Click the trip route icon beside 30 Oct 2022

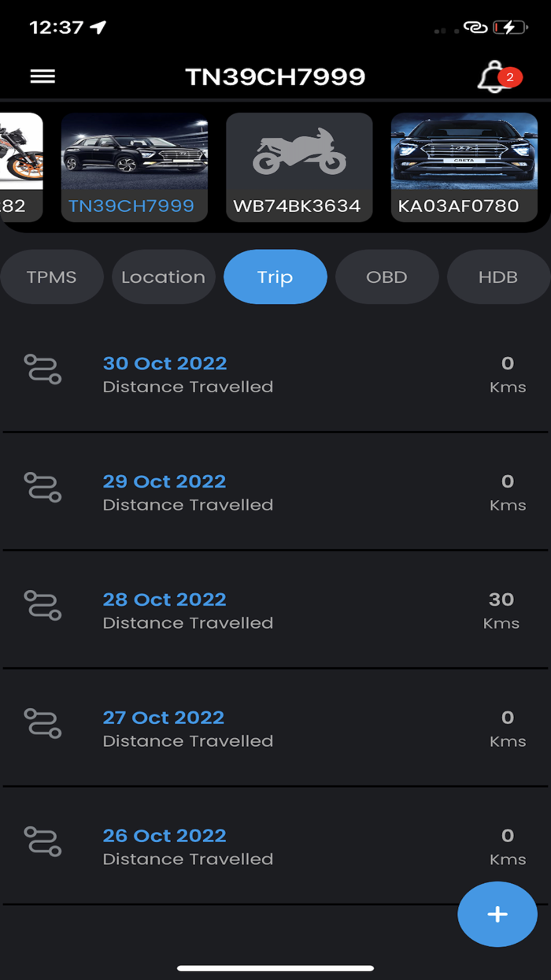43,369
